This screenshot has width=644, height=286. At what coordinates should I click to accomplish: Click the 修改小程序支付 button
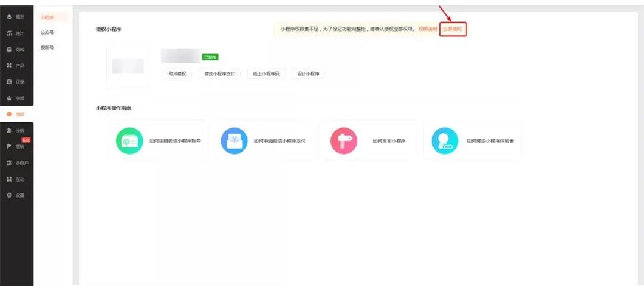click(219, 73)
